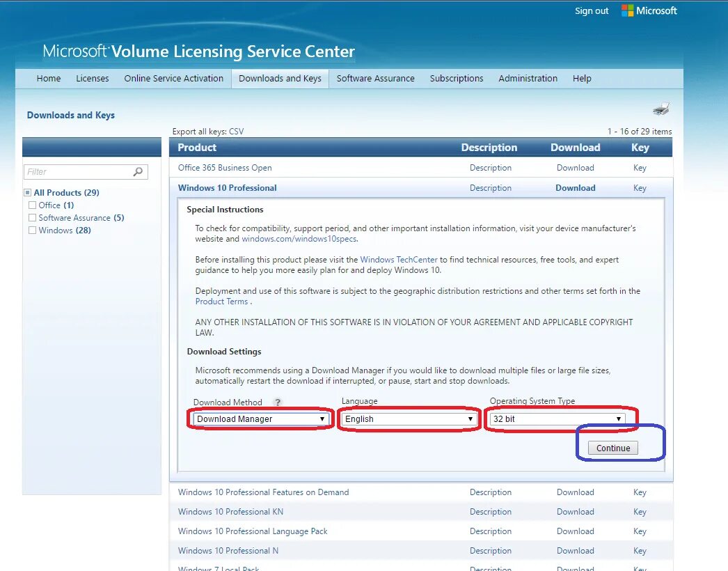Screen dimensions: 728x571
Task: Click Key for Windows 10 Professional
Action: coord(640,188)
